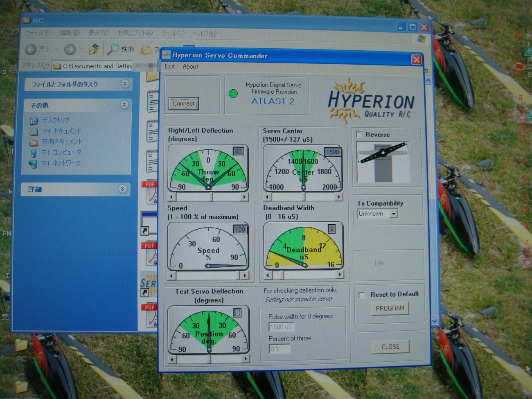This screenshot has width=532, height=399.
Task: Increase Right/Left Deflection with right arrow
Action: click(x=245, y=197)
